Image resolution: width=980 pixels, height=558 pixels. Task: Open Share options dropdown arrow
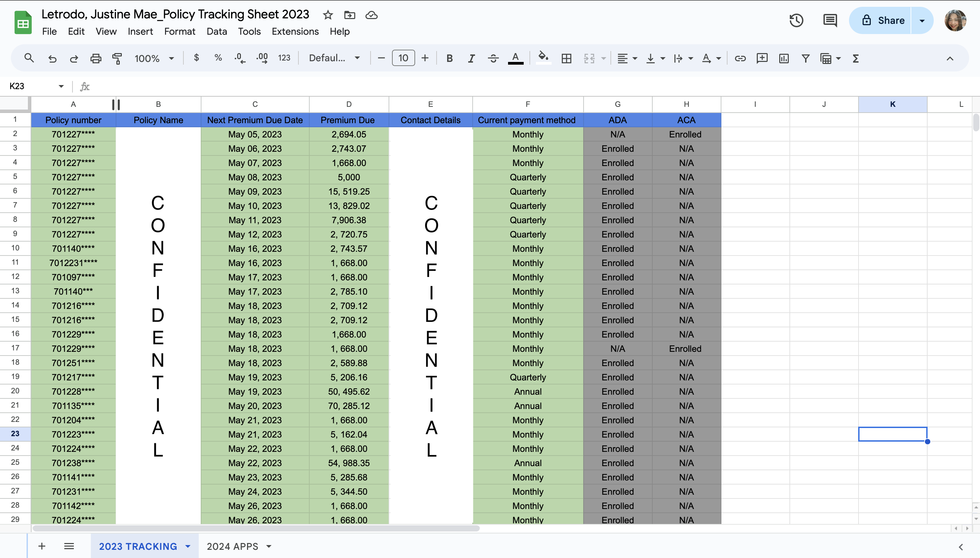(922, 20)
